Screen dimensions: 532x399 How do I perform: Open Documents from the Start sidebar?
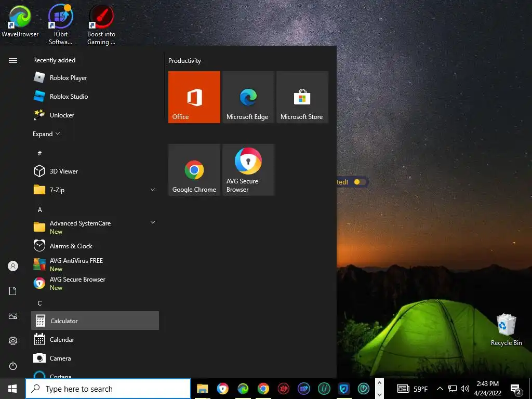13,291
